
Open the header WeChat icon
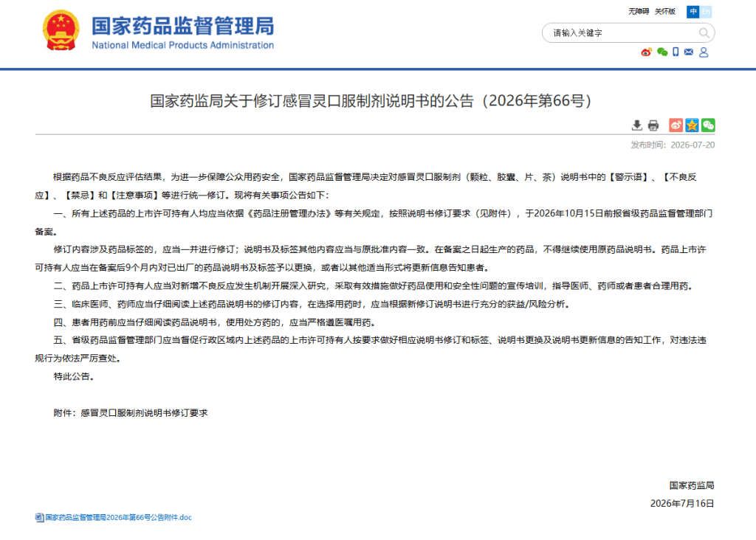662,52
